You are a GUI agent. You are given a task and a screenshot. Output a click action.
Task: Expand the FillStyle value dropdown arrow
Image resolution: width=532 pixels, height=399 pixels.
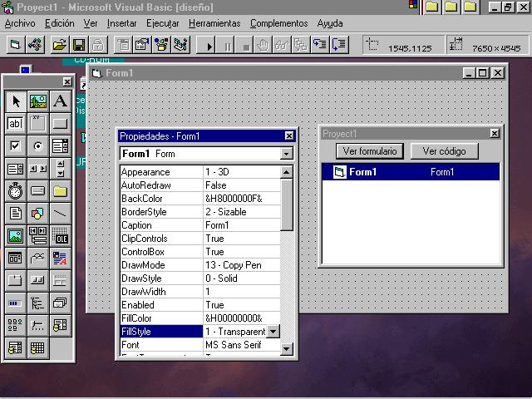(x=273, y=332)
